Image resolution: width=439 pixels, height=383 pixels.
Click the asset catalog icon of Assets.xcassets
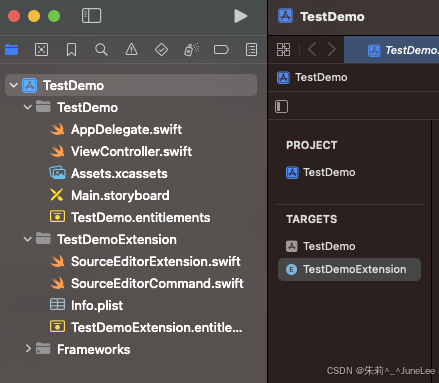click(58, 173)
